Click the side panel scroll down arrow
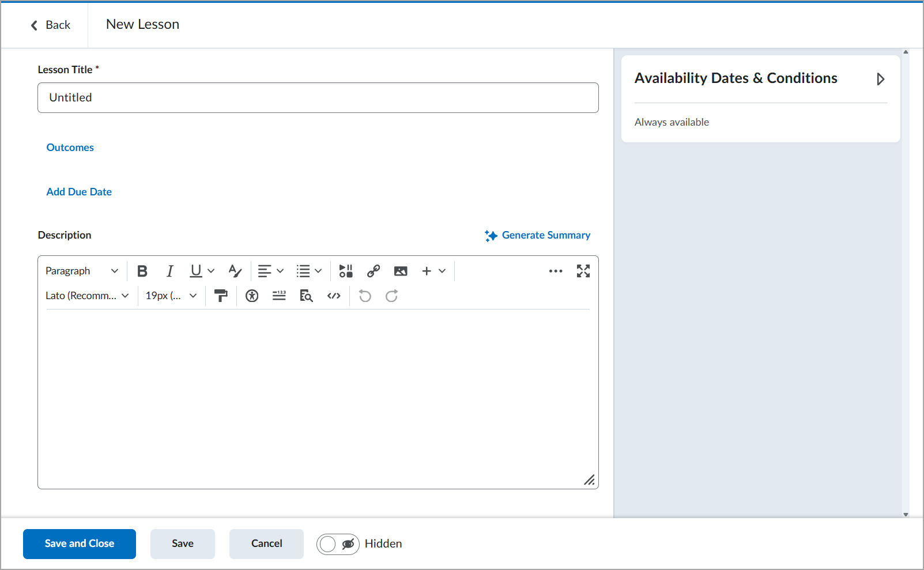924x570 pixels. (x=906, y=514)
